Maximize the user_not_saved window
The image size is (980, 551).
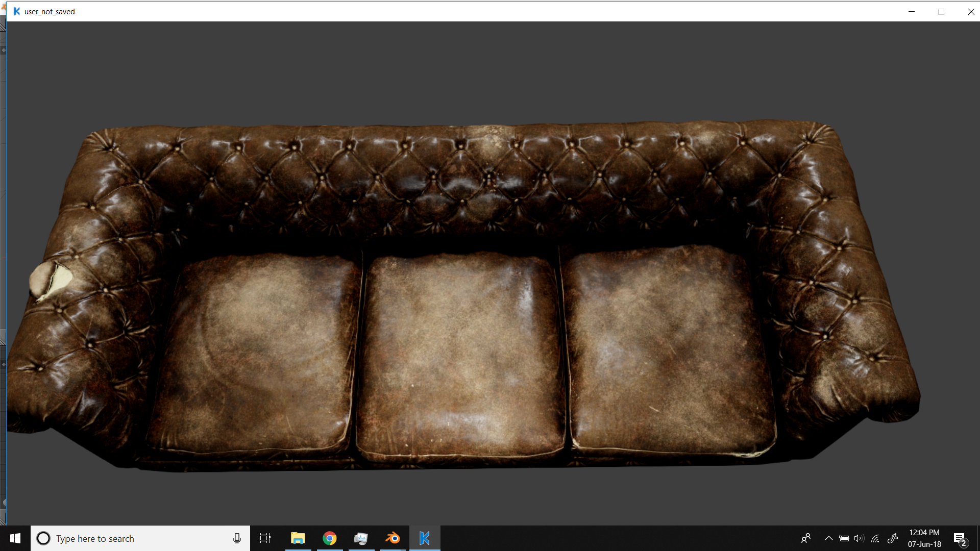(x=941, y=11)
